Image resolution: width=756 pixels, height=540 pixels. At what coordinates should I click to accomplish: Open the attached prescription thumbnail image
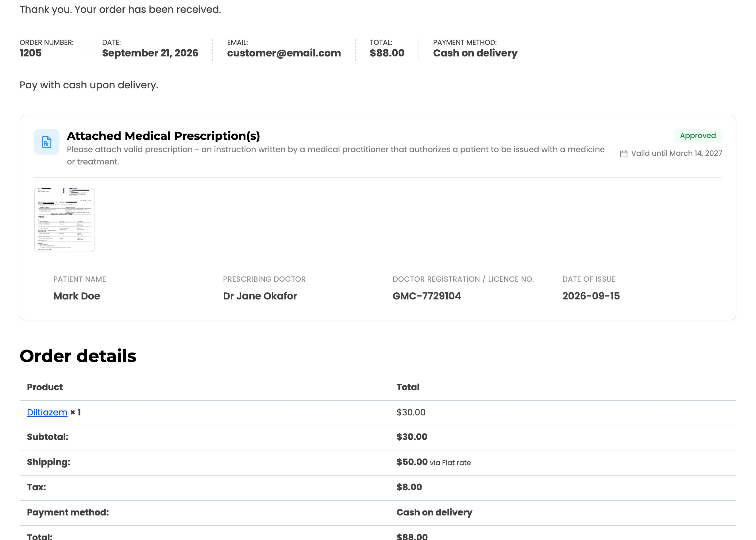pos(64,220)
